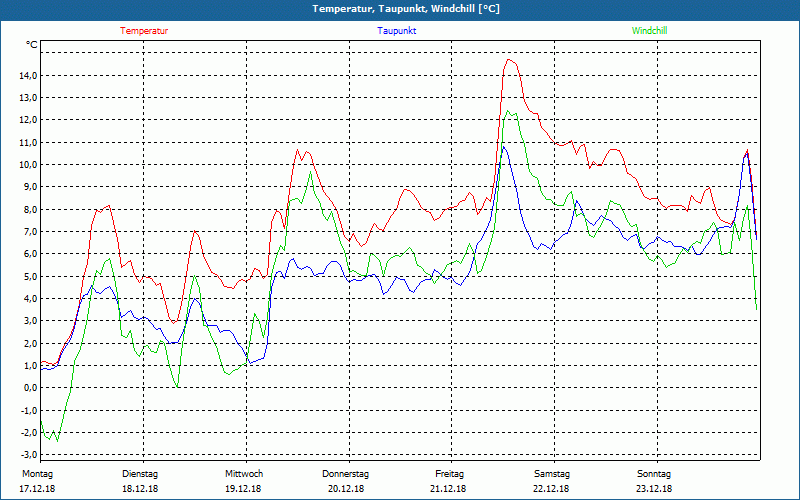This screenshot has width=800, height=500.
Task: Click the Samstag day label
Action: coord(552,474)
